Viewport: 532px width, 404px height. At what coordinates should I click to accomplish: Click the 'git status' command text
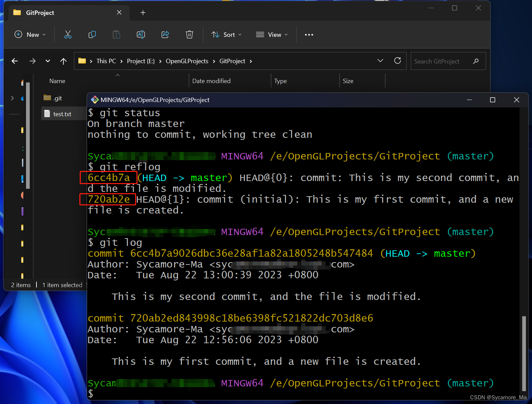130,113
